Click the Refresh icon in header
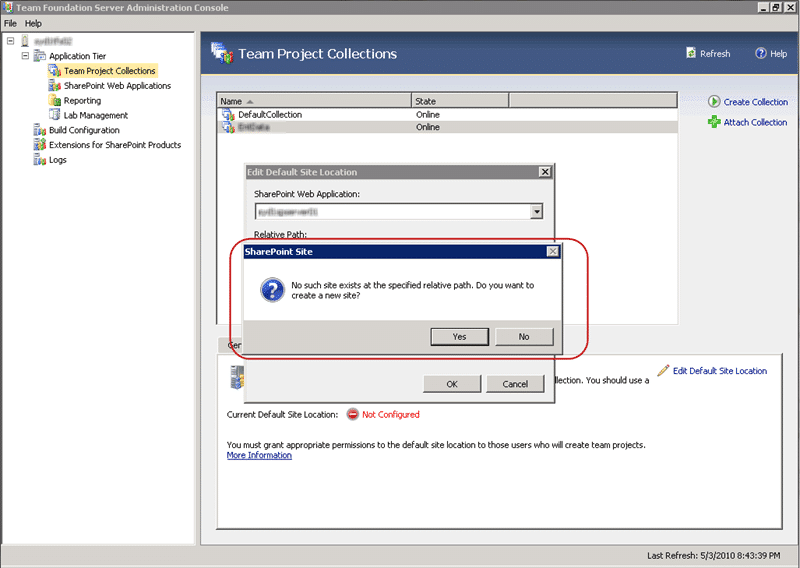This screenshot has width=800, height=568. 691,53
